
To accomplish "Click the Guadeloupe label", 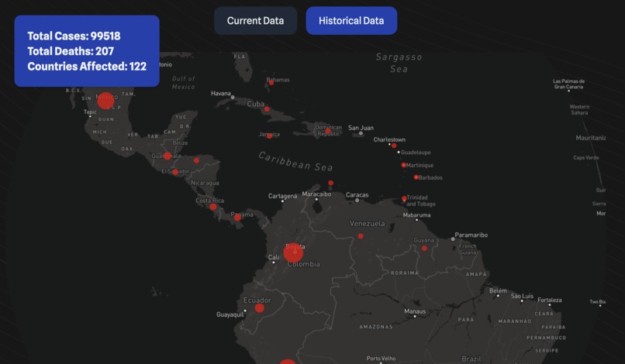I will point(416,152).
